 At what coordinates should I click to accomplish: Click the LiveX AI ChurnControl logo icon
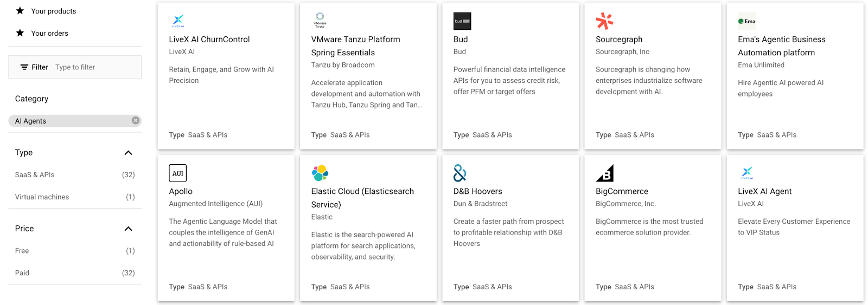pos(178,21)
